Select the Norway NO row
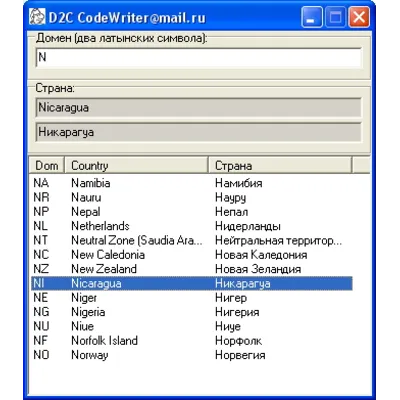400x400 pixels. point(192,355)
